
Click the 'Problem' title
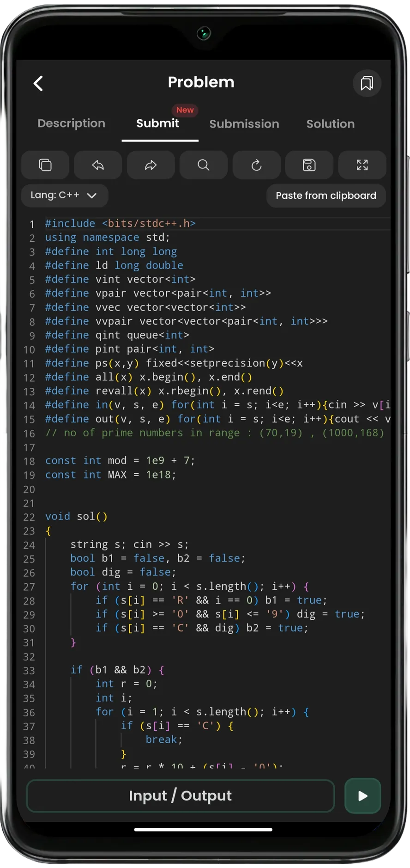[x=201, y=82]
